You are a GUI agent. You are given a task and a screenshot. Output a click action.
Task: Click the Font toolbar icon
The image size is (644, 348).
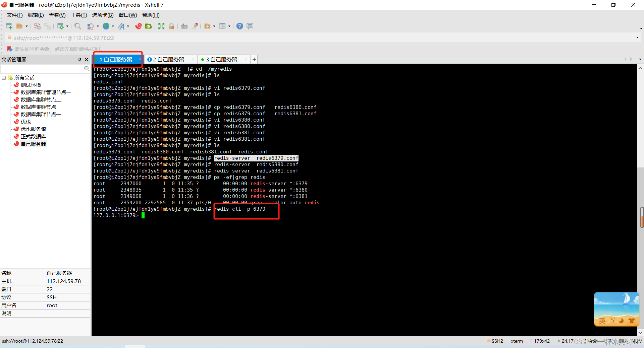click(121, 26)
